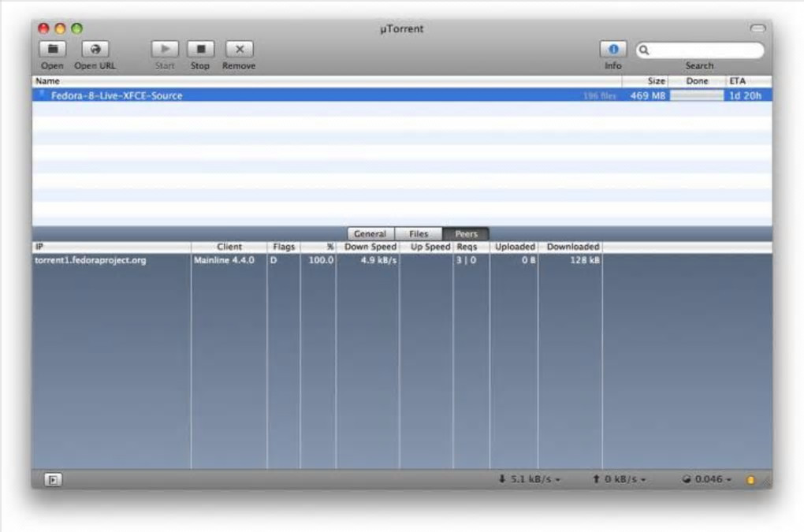Click the 128 kB downloaded cell

click(585, 260)
